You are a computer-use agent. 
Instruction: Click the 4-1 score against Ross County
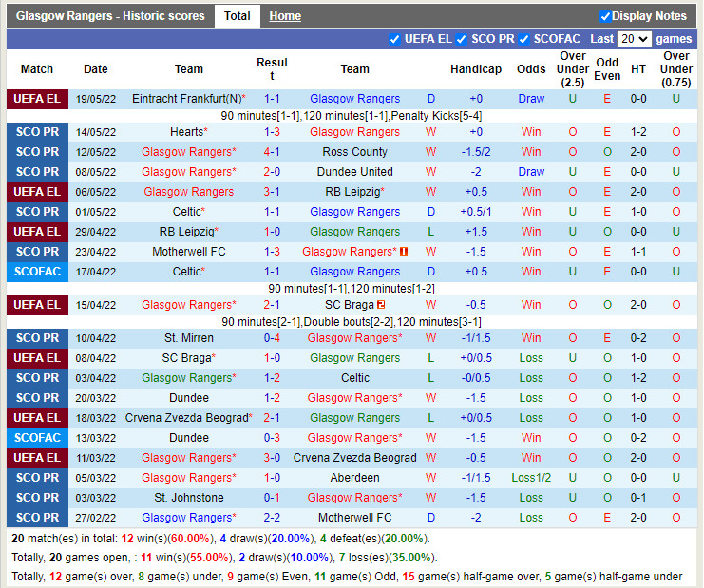(272, 152)
